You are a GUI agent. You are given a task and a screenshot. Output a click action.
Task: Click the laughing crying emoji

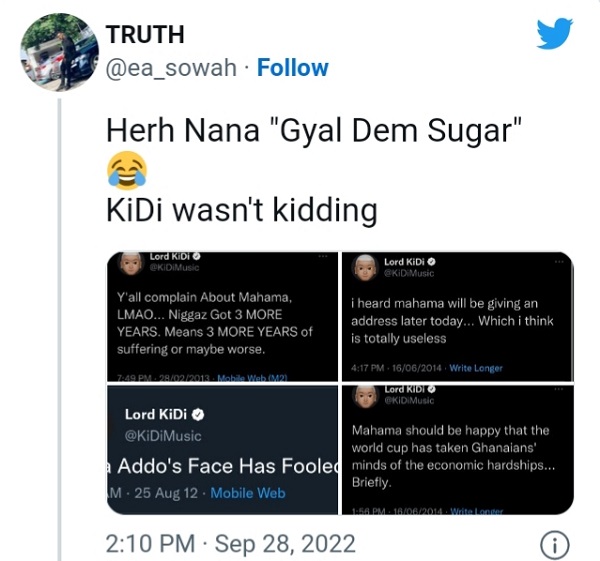point(127,170)
